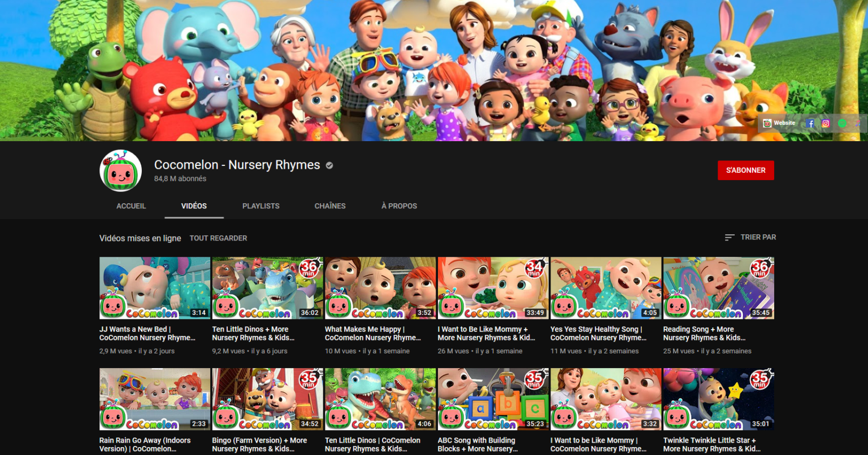868x455 pixels.
Task: Switch to the Accueil tab
Action: click(131, 206)
